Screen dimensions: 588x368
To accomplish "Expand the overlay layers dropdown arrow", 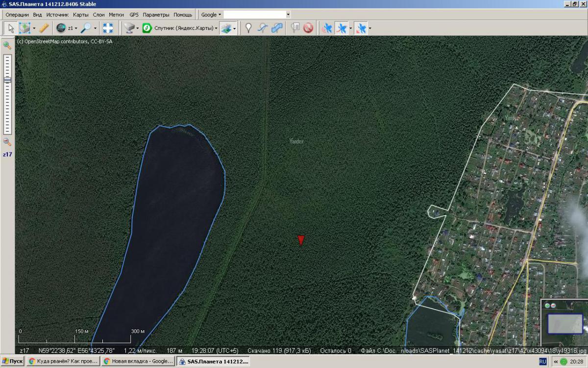I will (x=235, y=28).
